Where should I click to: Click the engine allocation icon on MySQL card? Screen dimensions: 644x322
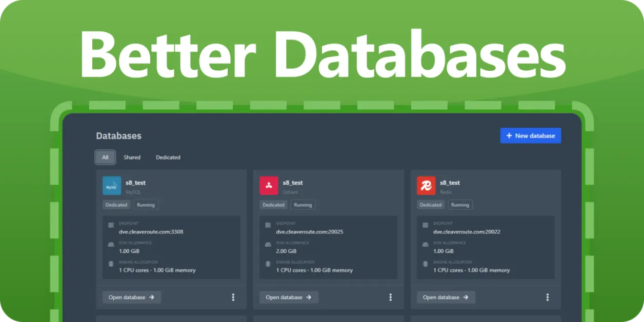[x=111, y=264]
